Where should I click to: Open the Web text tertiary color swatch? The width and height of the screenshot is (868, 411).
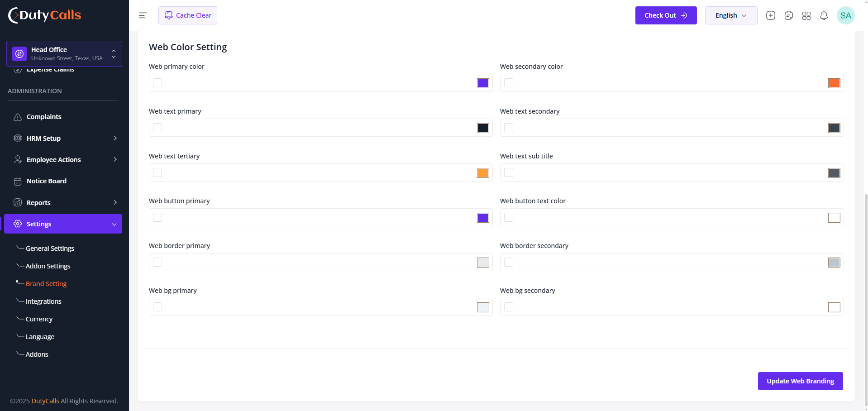483,173
